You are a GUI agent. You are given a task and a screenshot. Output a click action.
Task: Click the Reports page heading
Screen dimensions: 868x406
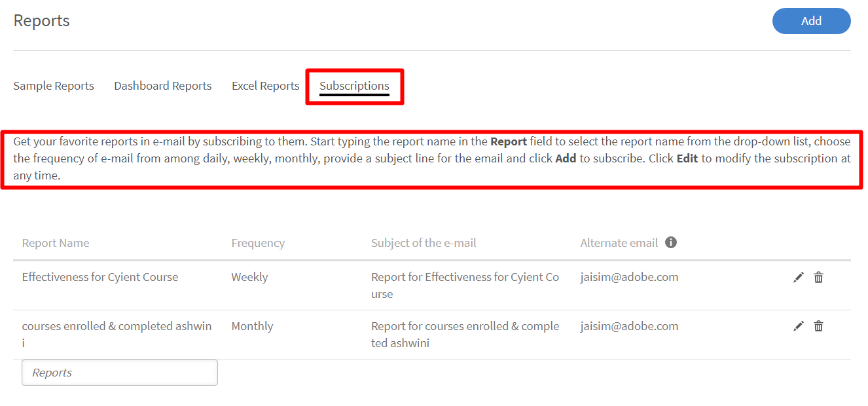click(x=42, y=21)
